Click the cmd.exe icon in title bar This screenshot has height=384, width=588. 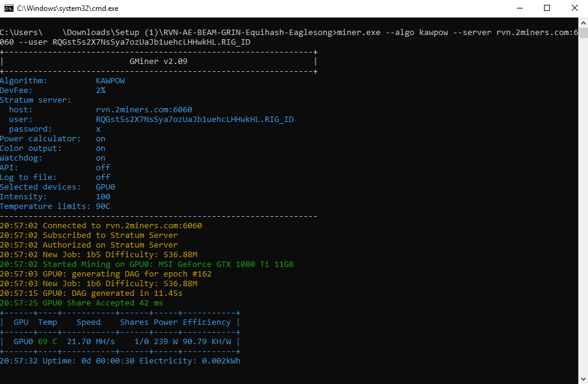point(8,8)
